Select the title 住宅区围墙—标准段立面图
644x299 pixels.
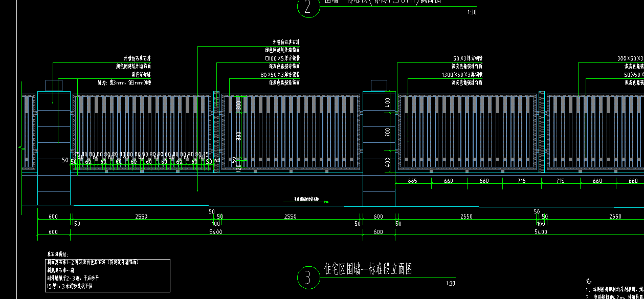[x=368, y=269]
